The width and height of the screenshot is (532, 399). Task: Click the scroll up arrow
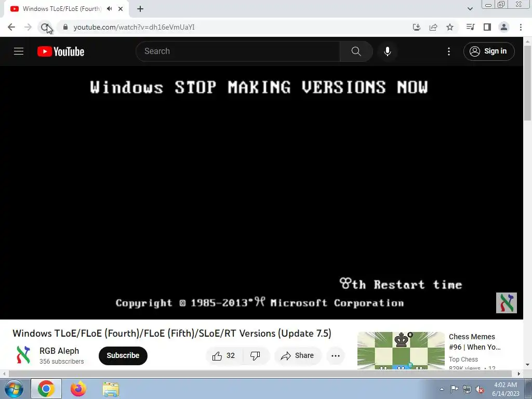click(x=527, y=41)
